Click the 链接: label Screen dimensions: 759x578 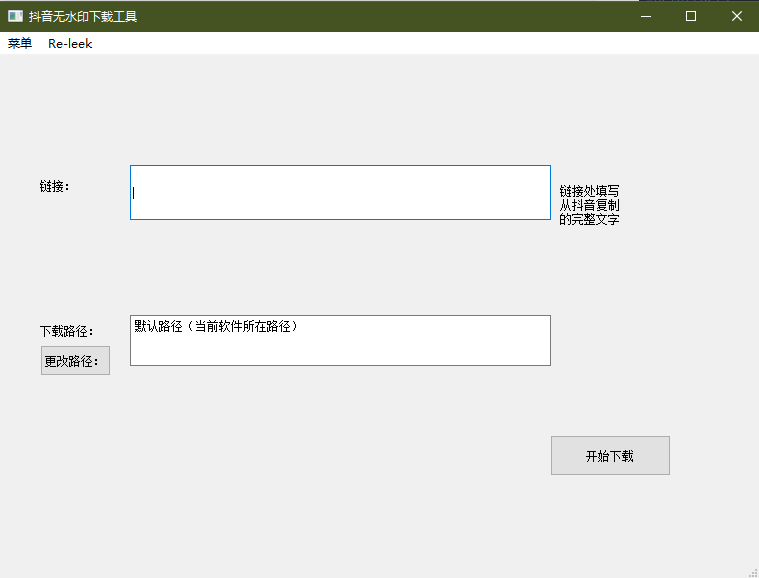click(x=54, y=186)
